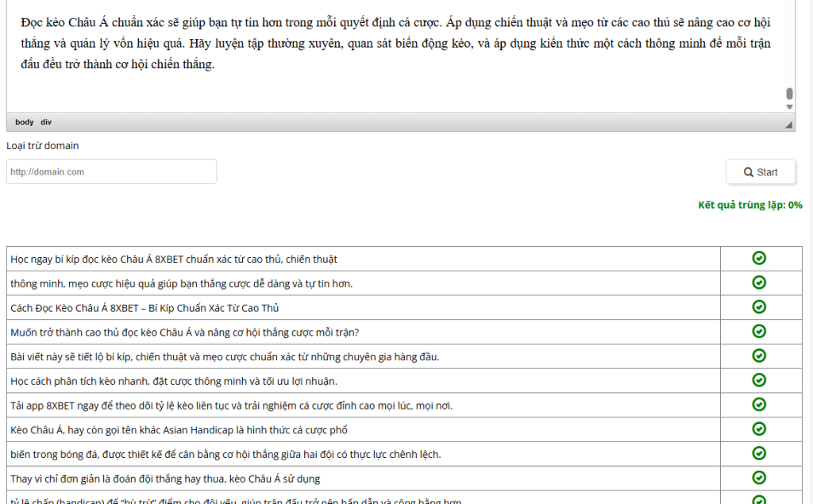
Task: Click the green checkmark beside "Học ngay bí kíp đọc kèo Châu Á"
Action: tap(760, 258)
